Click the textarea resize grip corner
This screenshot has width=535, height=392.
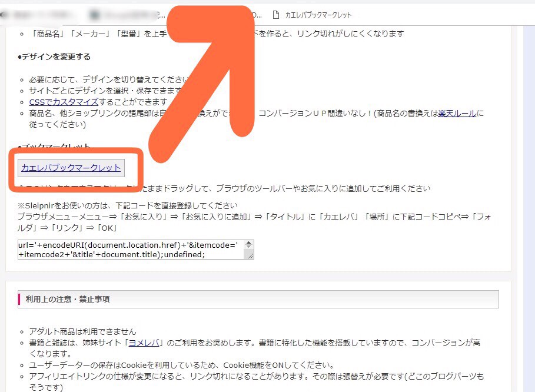tap(251, 256)
